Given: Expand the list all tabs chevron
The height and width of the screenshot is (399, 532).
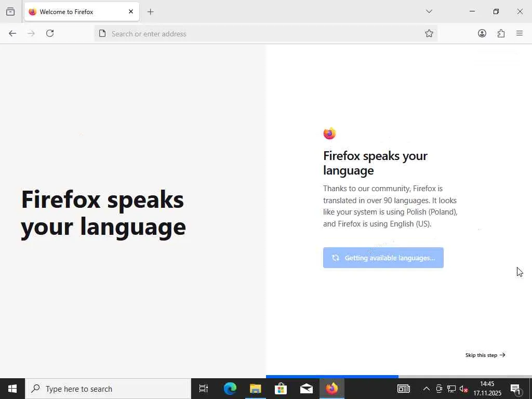Looking at the screenshot, I should (429, 11).
